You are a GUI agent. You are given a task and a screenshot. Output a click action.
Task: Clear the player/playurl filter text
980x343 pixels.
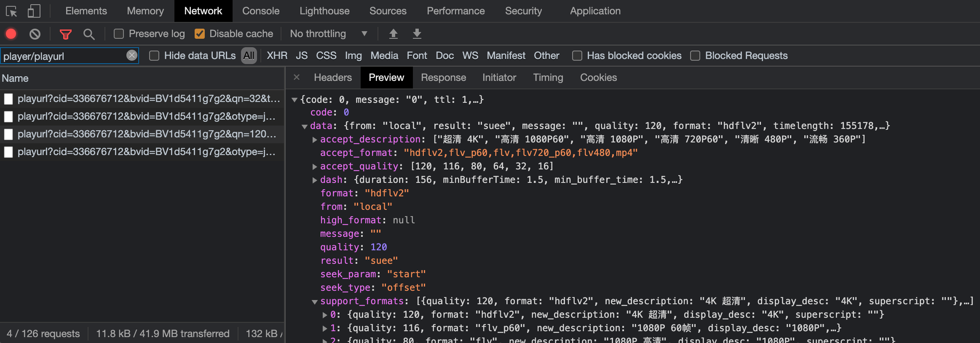132,55
